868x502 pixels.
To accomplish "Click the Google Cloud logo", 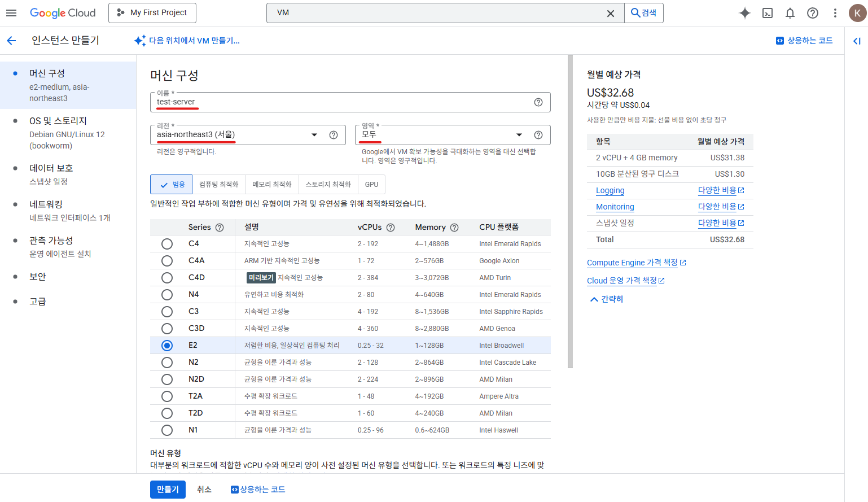I will tap(63, 13).
